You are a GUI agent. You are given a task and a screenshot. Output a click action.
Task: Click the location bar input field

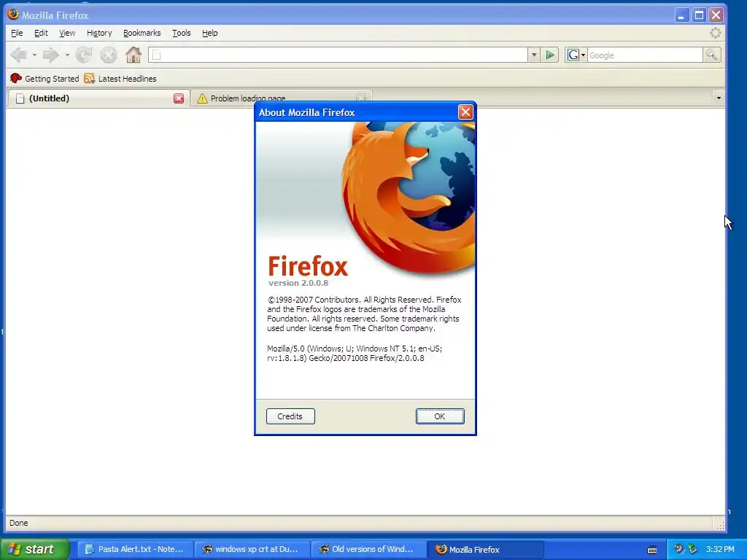(x=338, y=55)
